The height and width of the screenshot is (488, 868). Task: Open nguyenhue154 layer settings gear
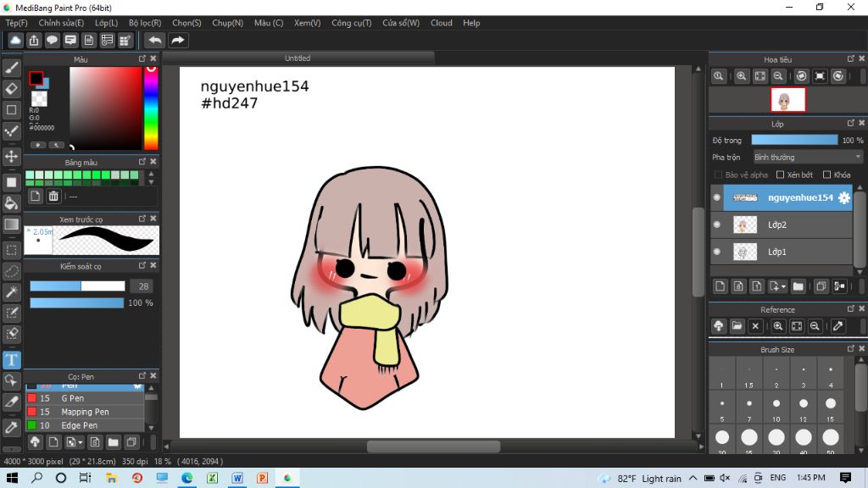pyautogui.click(x=843, y=197)
